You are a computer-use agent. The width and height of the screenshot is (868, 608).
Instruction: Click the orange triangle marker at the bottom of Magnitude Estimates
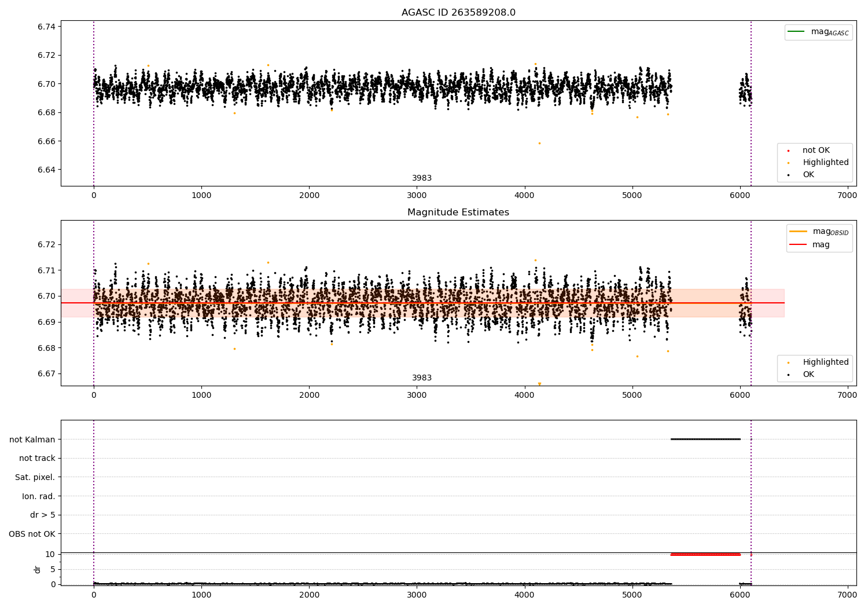539,384
